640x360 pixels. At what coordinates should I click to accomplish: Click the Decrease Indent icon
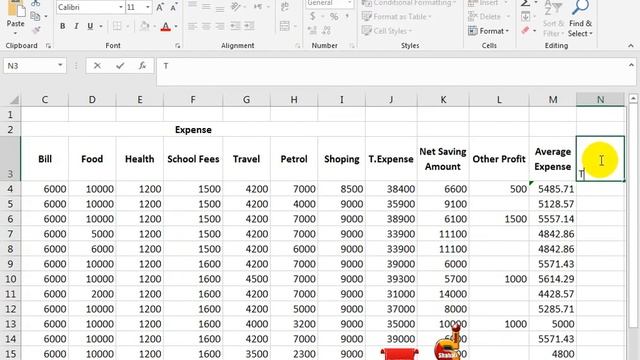(235, 27)
